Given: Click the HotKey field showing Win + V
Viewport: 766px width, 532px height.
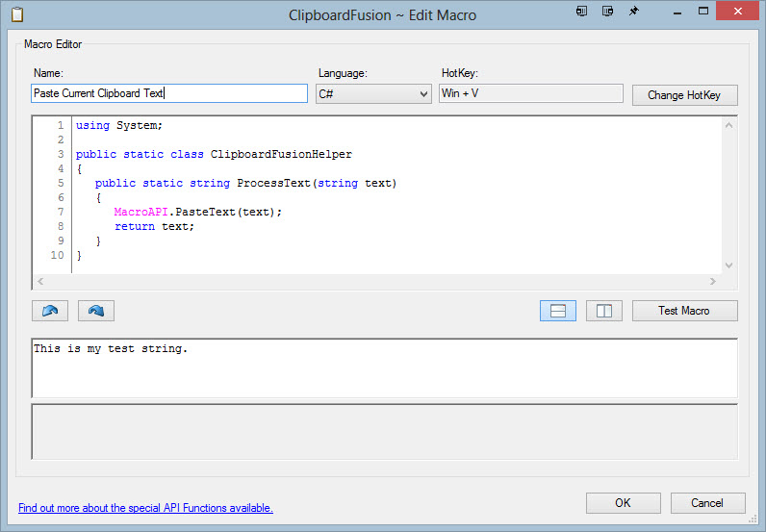Looking at the screenshot, I should tap(530, 93).
